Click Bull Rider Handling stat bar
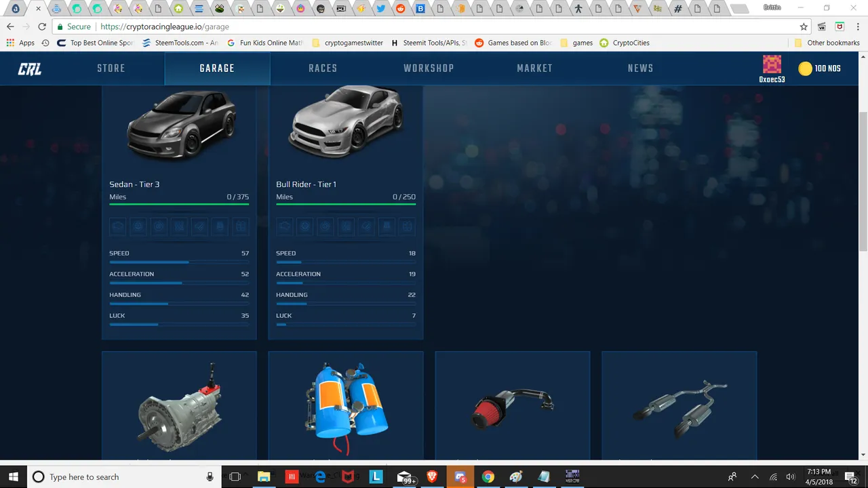 (346, 303)
